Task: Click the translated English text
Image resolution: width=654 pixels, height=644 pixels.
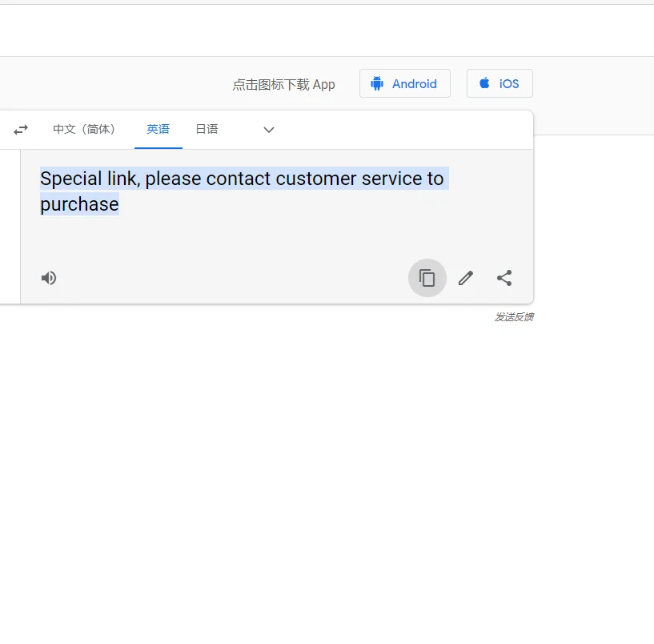Action: point(243,178)
